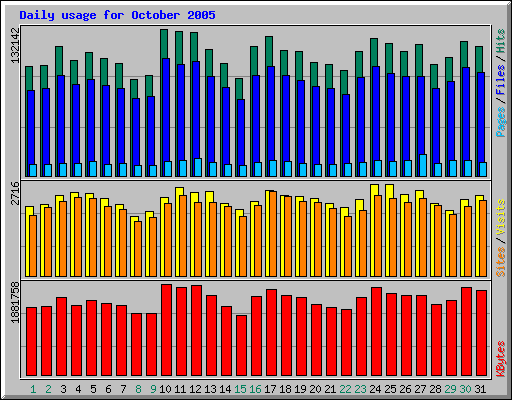Select the orange Sites bar for day 17
This screenshot has width=512, height=400.
pyautogui.click(x=273, y=234)
